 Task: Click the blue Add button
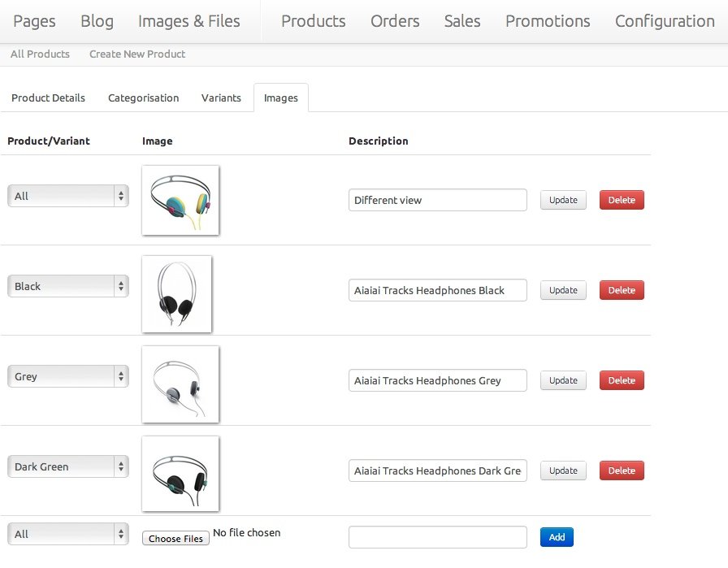[x=557, y=537]
